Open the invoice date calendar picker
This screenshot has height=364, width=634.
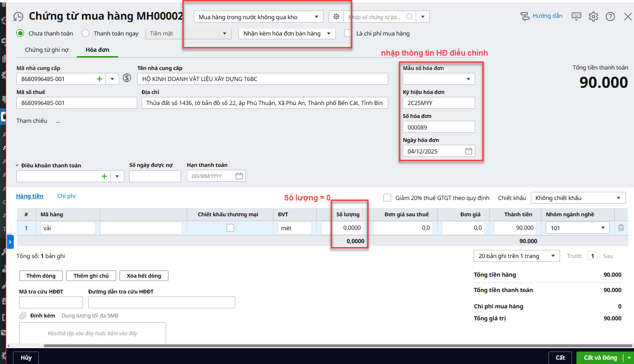coord(468,151)
